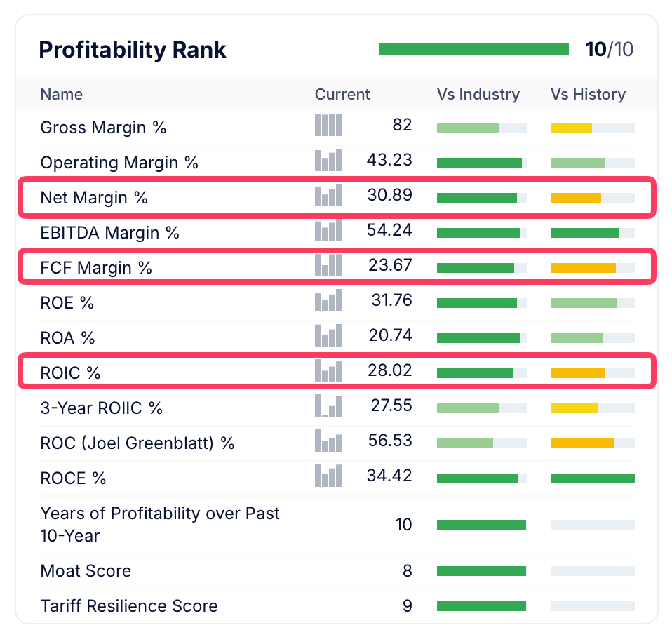
Task: Click the Name column header
Action: [x=62, y=95]
